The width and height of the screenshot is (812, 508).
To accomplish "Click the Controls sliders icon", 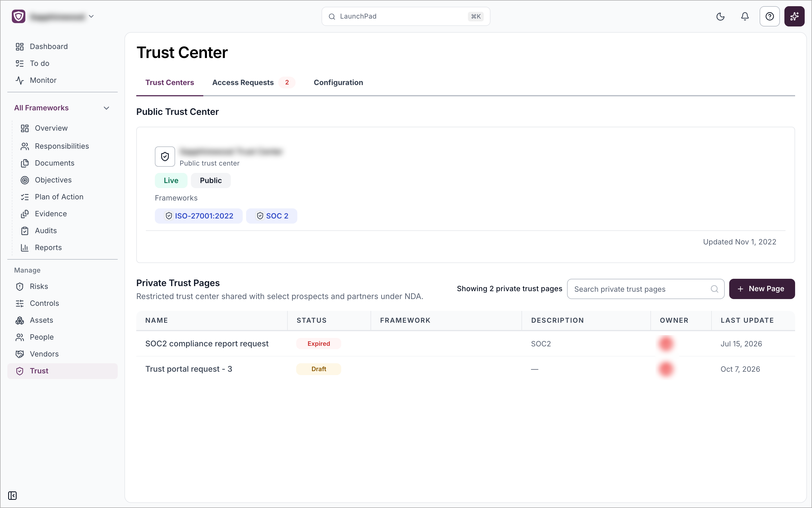I will tap(20, 303).
